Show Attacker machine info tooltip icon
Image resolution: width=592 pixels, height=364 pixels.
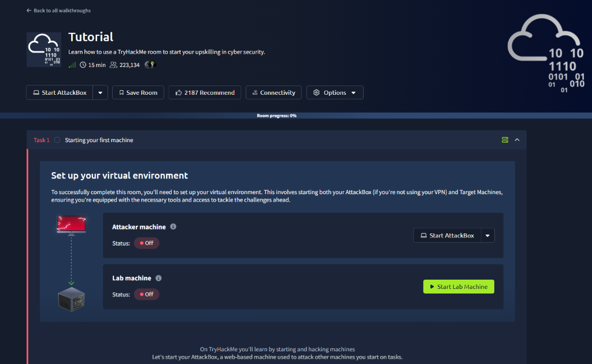(x=173, y=226)
